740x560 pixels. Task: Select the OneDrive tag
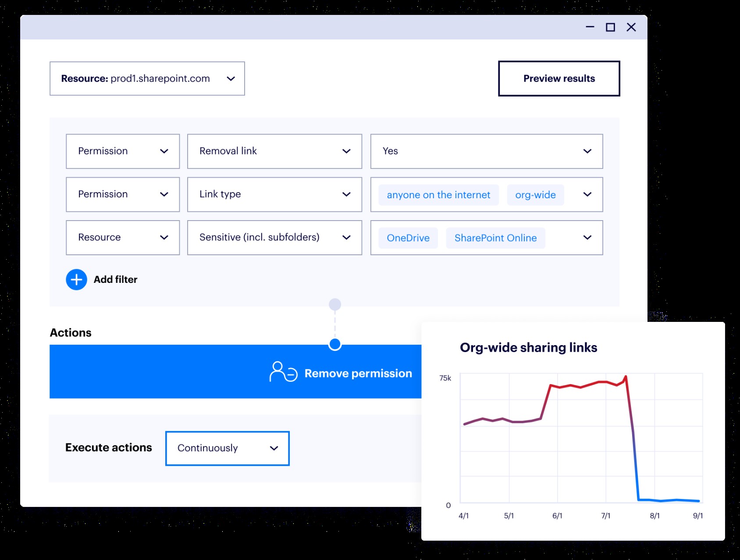click(408, 238)
